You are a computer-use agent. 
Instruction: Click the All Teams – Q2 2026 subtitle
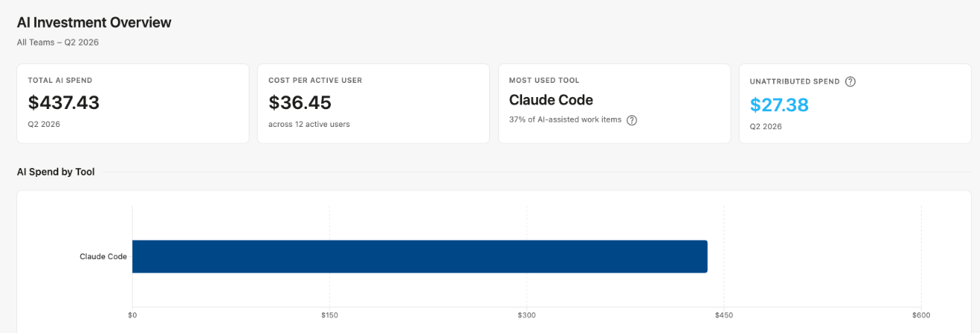point(58,43)
